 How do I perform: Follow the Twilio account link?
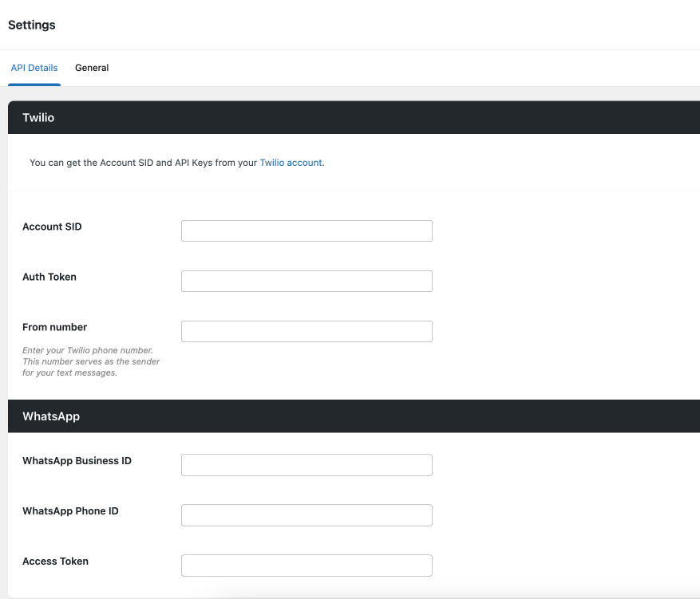point(291,163)
